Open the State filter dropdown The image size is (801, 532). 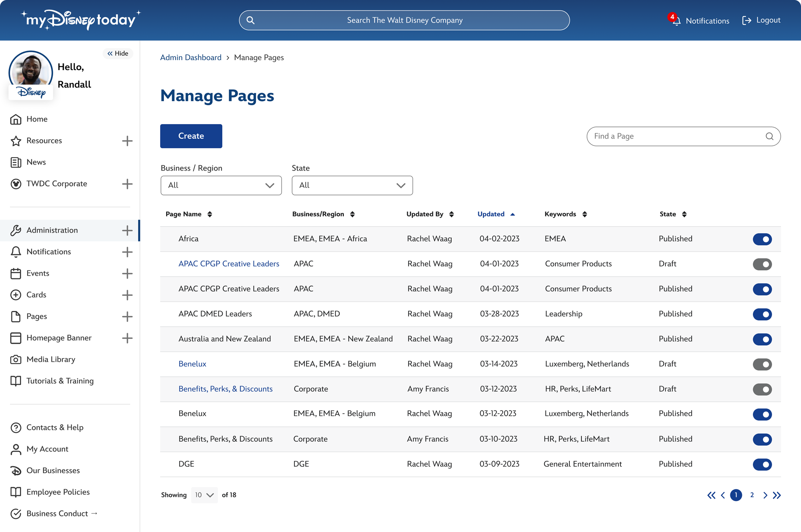(352, 185)
